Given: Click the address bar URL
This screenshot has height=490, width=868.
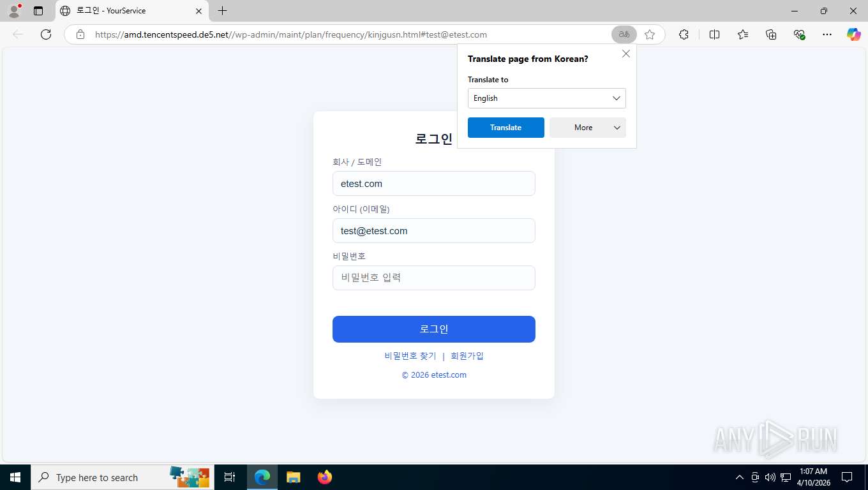Looking at the screenshot, I should 290,34.
